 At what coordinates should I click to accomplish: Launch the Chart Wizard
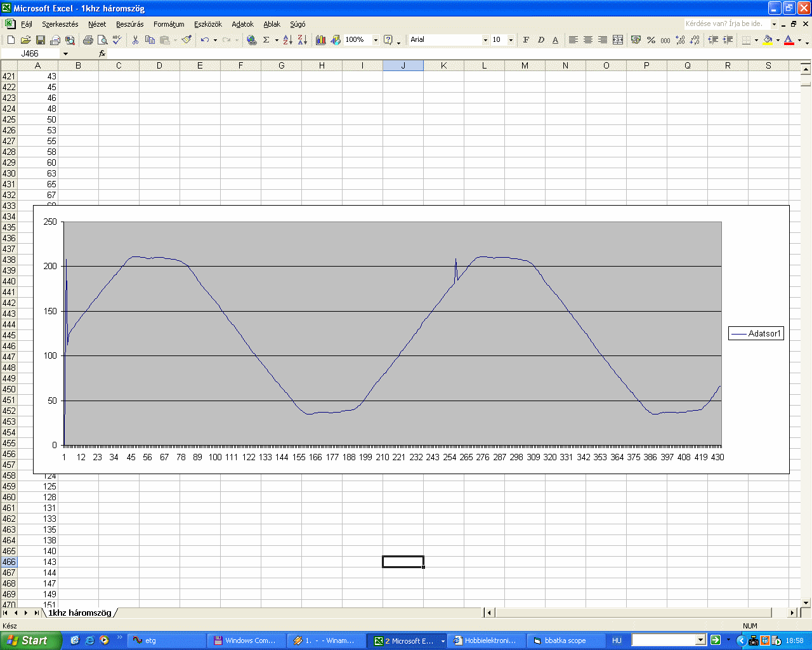coord(321,40)
